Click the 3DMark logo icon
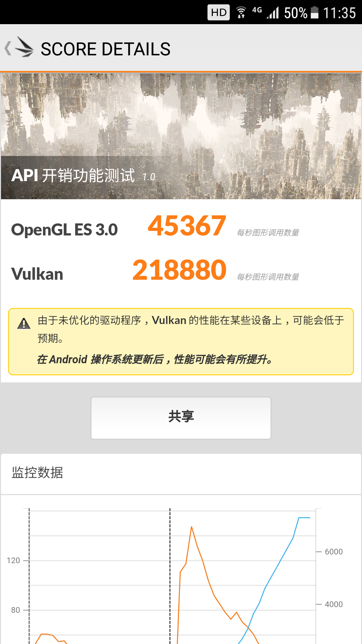The height and width of the screenshot is (644, 362). 24,47
